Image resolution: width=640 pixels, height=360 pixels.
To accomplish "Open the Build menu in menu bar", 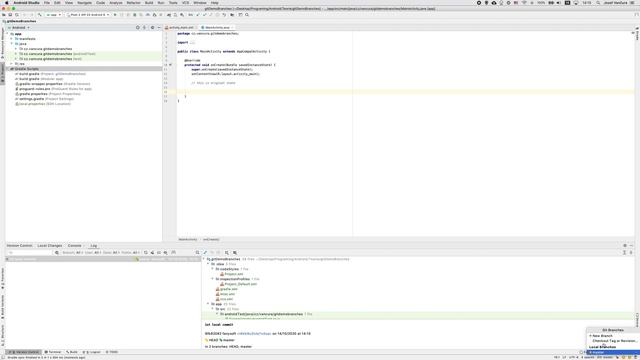I will pos(149,3).
